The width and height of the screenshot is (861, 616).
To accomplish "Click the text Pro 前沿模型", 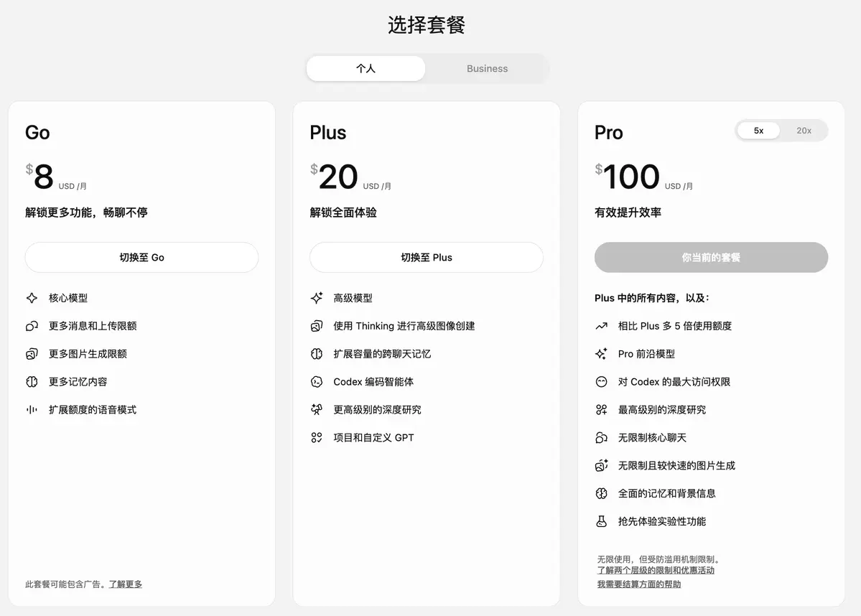I will [646, 354].
